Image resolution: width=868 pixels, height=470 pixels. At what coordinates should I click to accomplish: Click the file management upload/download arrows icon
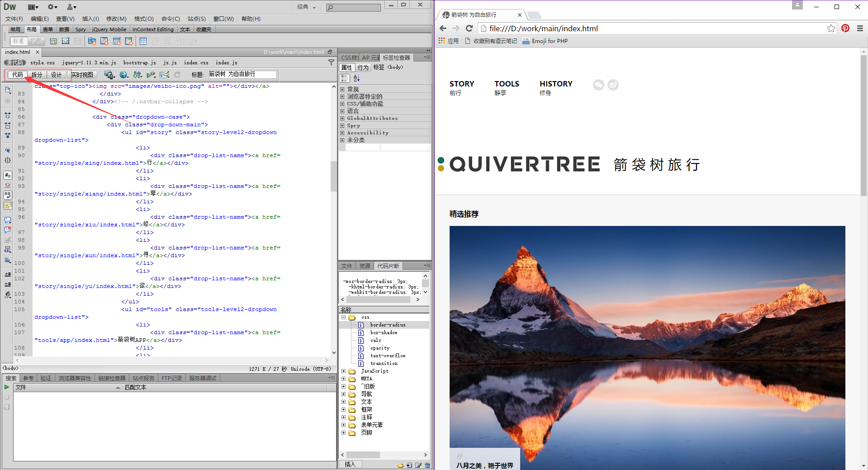pyautogui.click(x=138, y=75)
